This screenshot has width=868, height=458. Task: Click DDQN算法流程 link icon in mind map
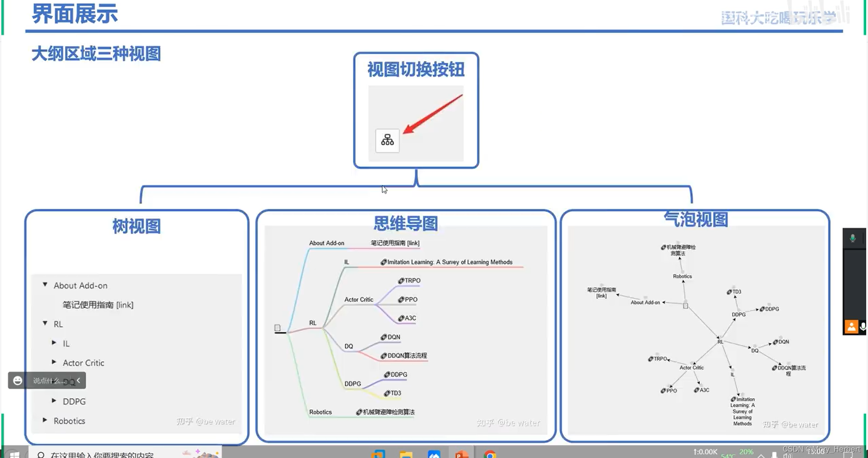coord(384,356)
